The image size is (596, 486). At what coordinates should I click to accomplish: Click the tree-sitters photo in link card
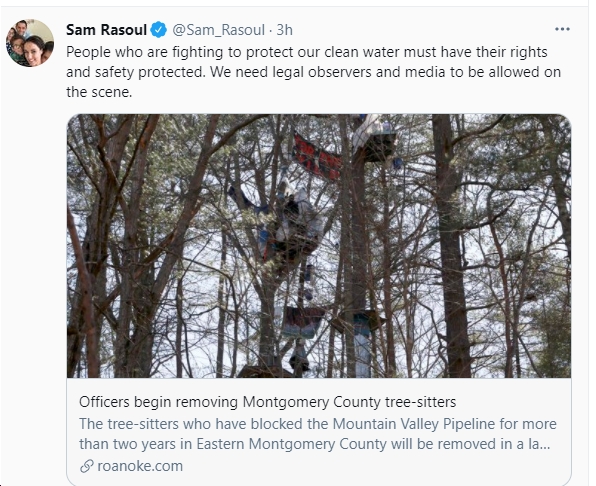click(x=319, y=246)
